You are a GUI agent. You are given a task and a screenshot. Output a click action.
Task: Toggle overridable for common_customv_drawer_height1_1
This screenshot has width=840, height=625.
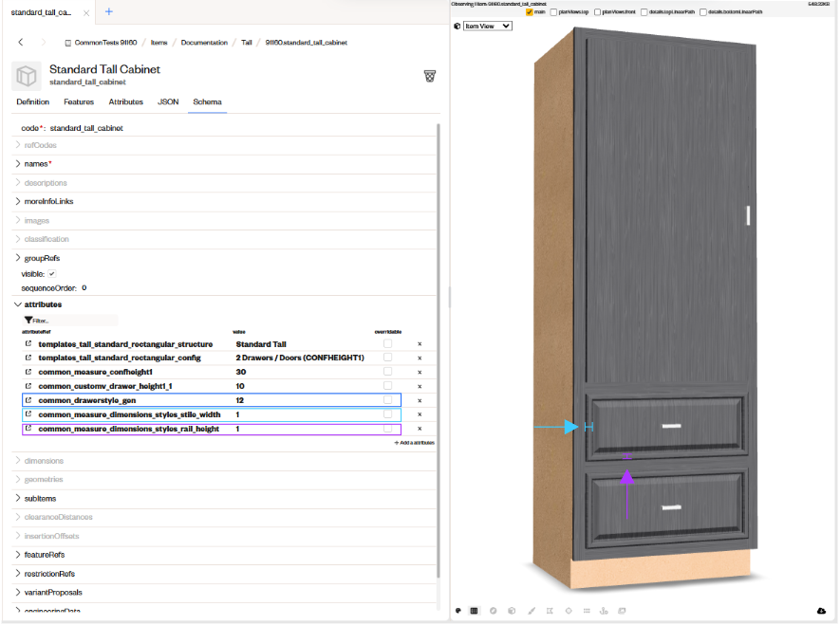pyautogui.click(x=387, y=385)
